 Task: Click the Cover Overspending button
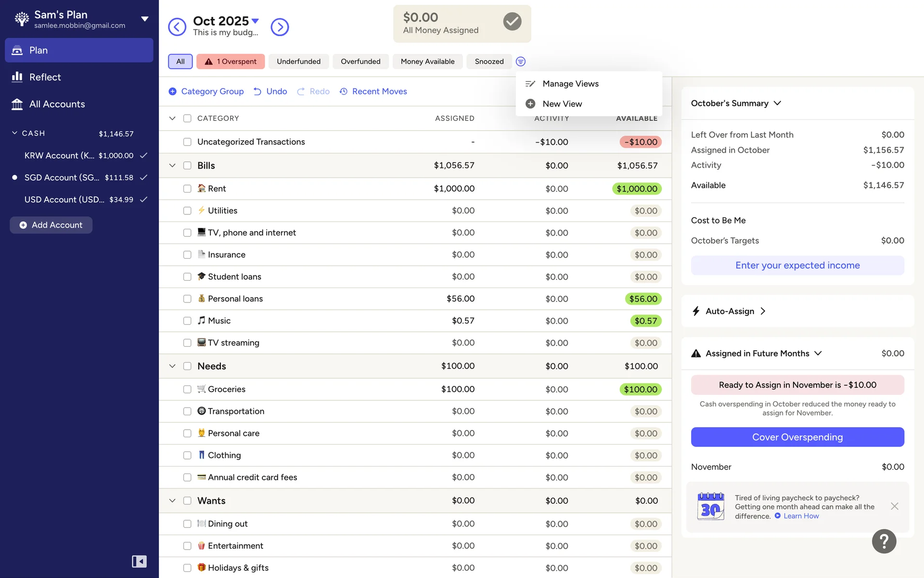[797, 437]
